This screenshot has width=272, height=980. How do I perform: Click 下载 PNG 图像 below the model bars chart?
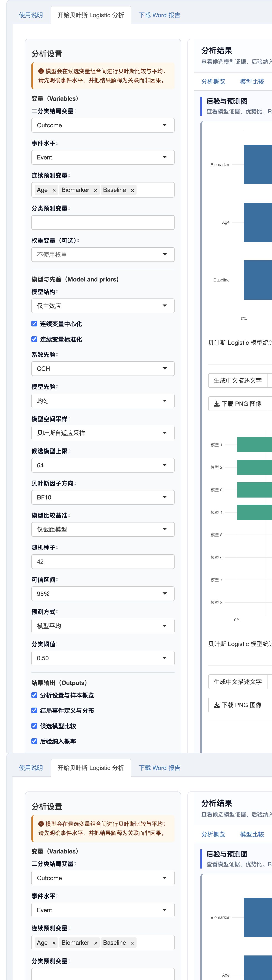coord(238,705)
